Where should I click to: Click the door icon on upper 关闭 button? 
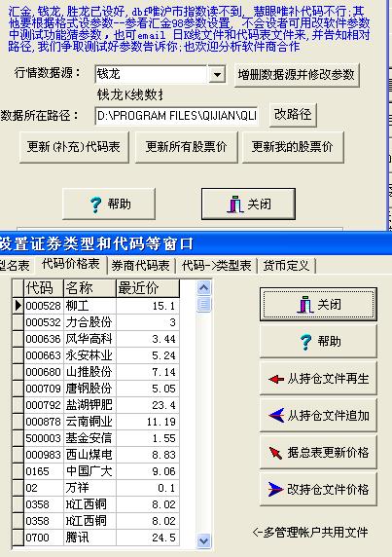coord(234,204)
